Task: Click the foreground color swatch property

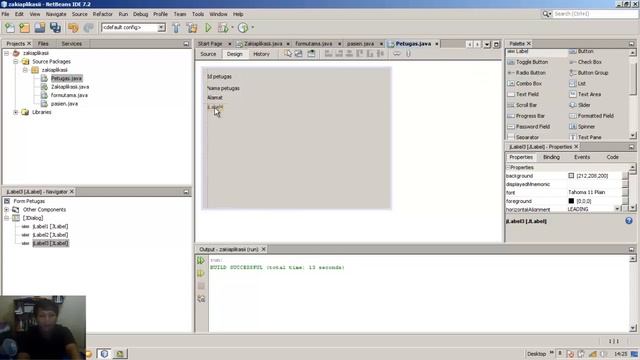Action: coord(571,201)
